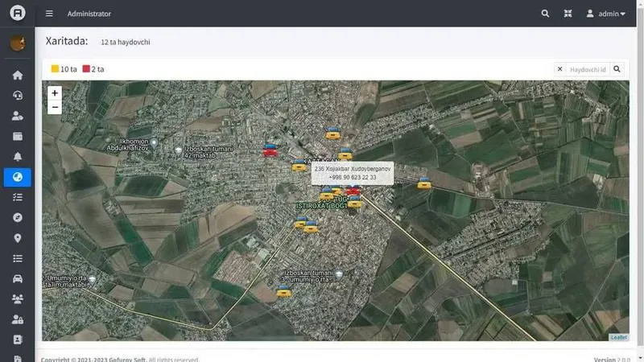Image resolution: width=644 pixels, height=362 pixels.
Task: Click the headset support icon in sidebar
Action: [17, 96]
